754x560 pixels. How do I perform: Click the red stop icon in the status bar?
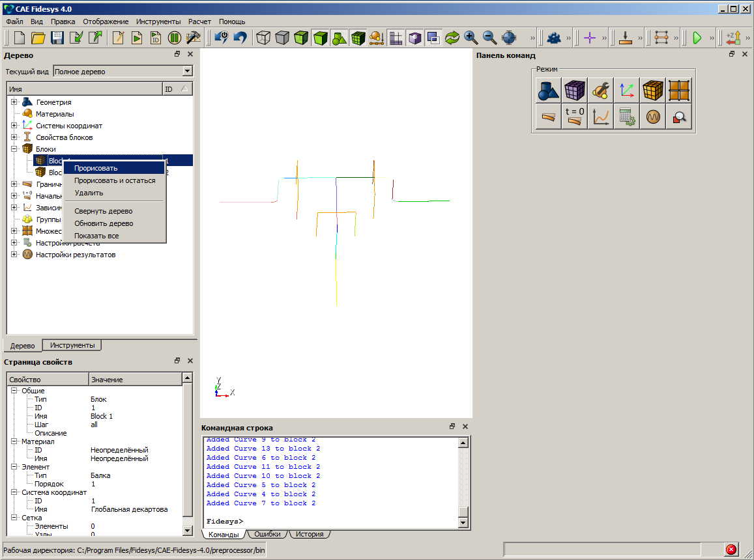tap(731, 550)
